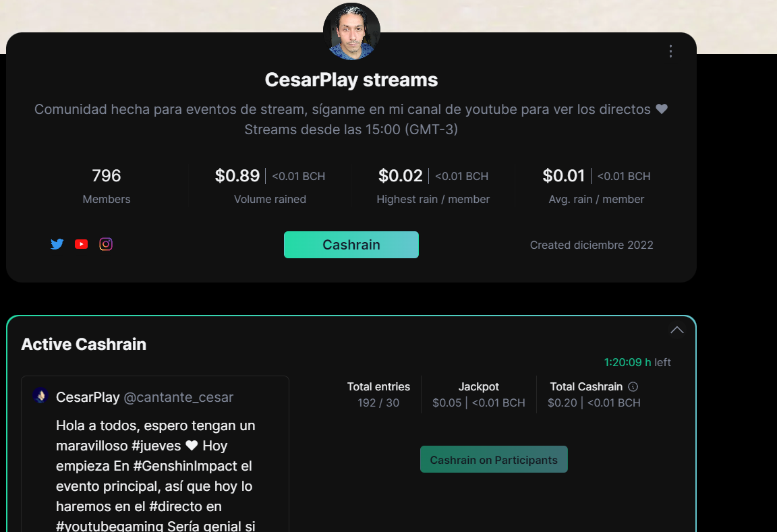Open the three-dot options menu
777x532 pixels.
[x=670, y=51]
